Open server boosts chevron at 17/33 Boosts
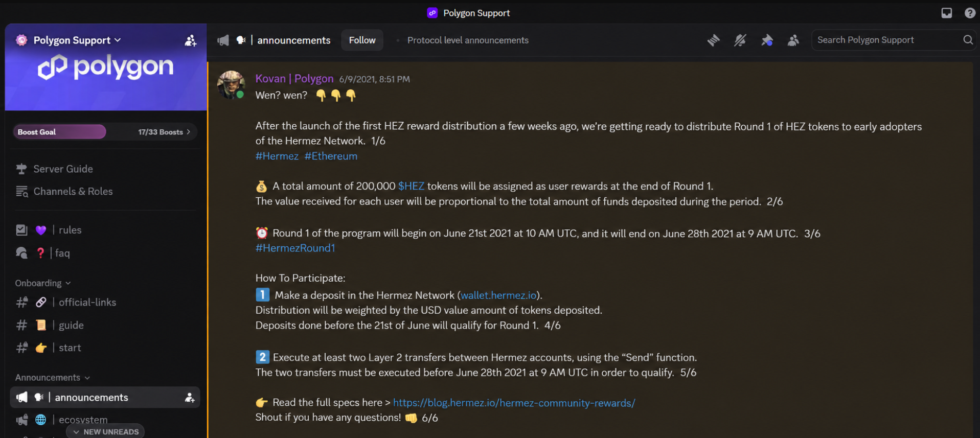The width and height of the screenshot is (980, 438). pyautogui.click(x=189, y=132)
